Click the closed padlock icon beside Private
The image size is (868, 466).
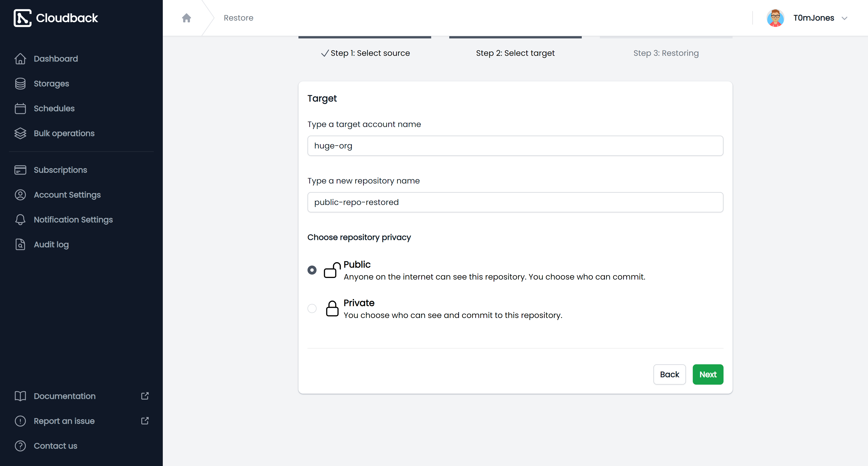pos(332,308)
